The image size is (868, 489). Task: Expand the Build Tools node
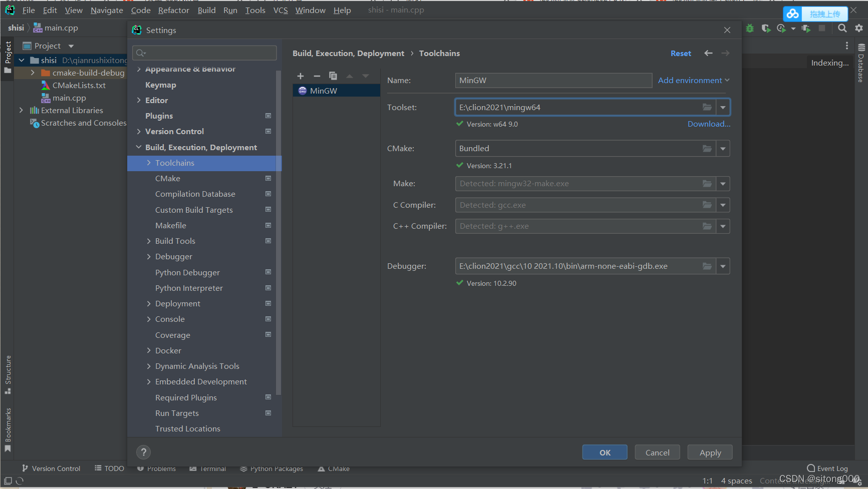[x=149, y=241]
